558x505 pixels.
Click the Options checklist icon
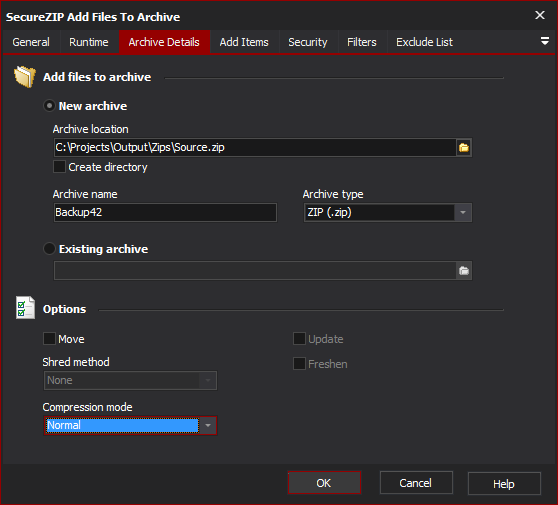(x=25, y=308)
